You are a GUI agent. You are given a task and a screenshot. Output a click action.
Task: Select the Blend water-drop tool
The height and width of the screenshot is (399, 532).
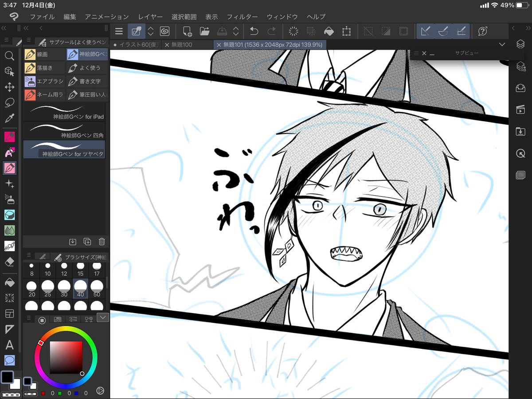pos(9,231)
